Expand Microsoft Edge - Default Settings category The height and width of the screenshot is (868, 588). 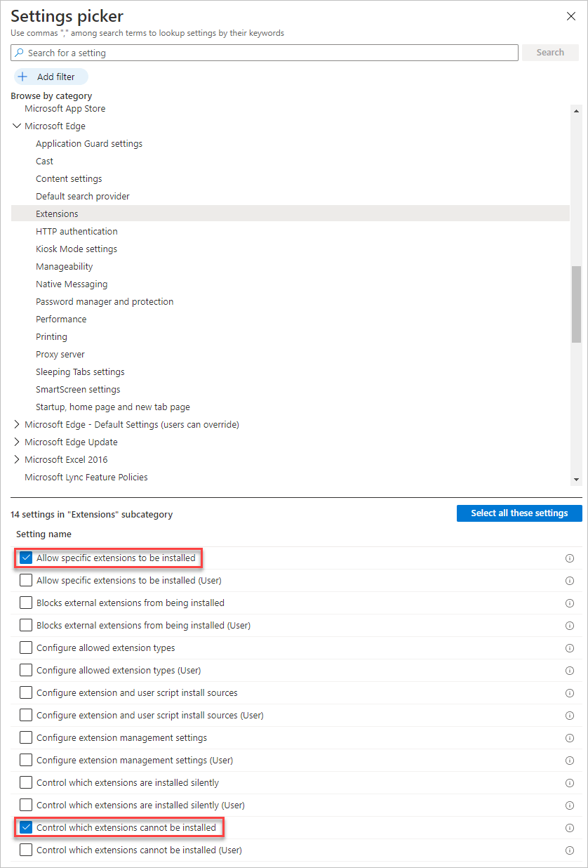click(17, 425)
